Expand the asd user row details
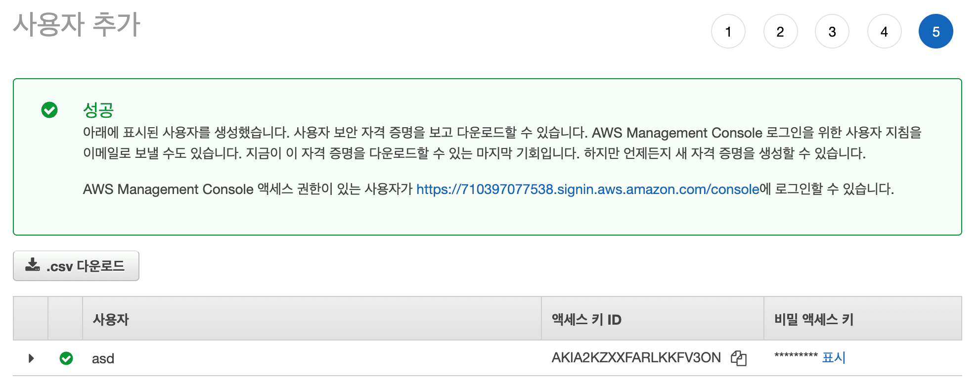 coord(31,358)
